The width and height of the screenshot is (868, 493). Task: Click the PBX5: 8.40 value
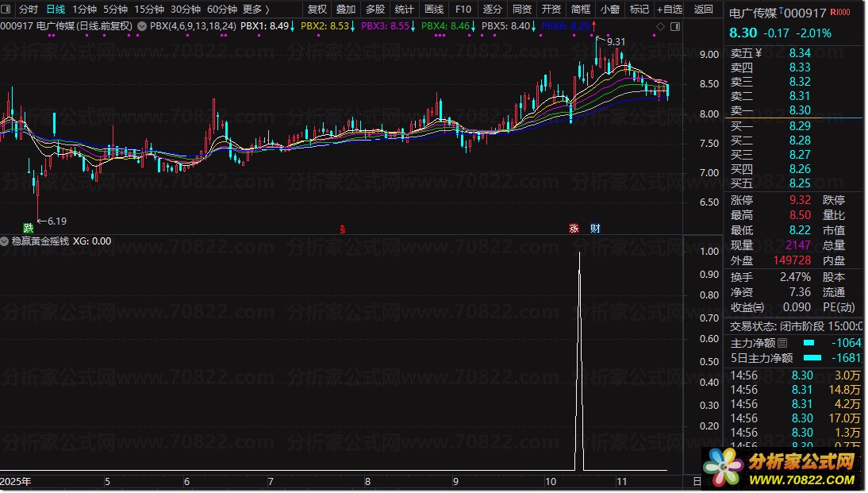click(506, 26)
